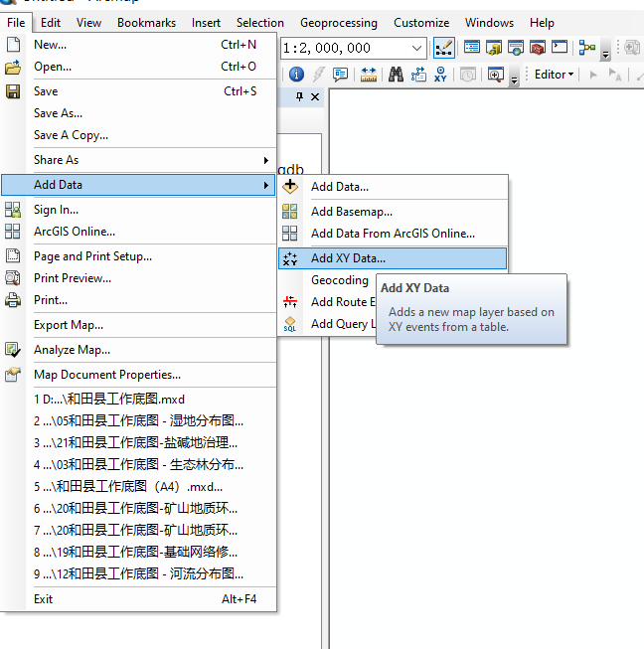Open the View menu
The image size is (644, 649).
88,23
